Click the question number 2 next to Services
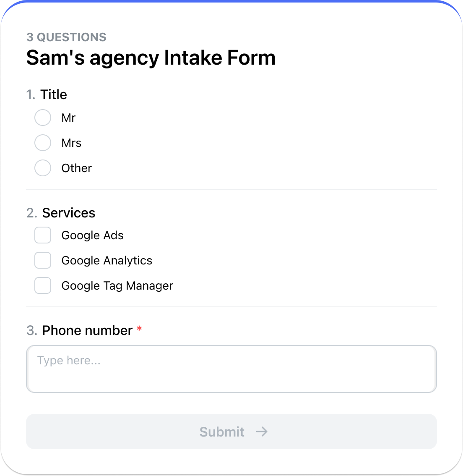 tap(31, 213)
